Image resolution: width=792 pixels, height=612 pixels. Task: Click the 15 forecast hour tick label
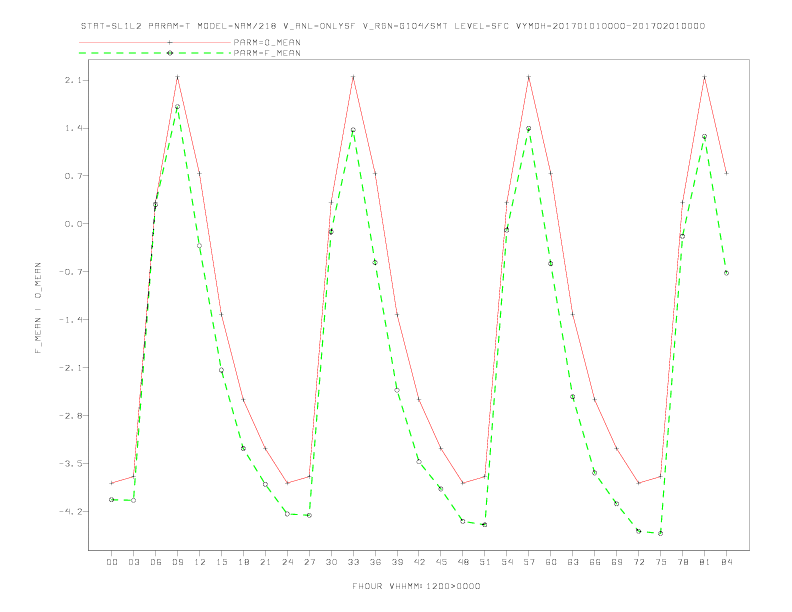click(221, 562)
